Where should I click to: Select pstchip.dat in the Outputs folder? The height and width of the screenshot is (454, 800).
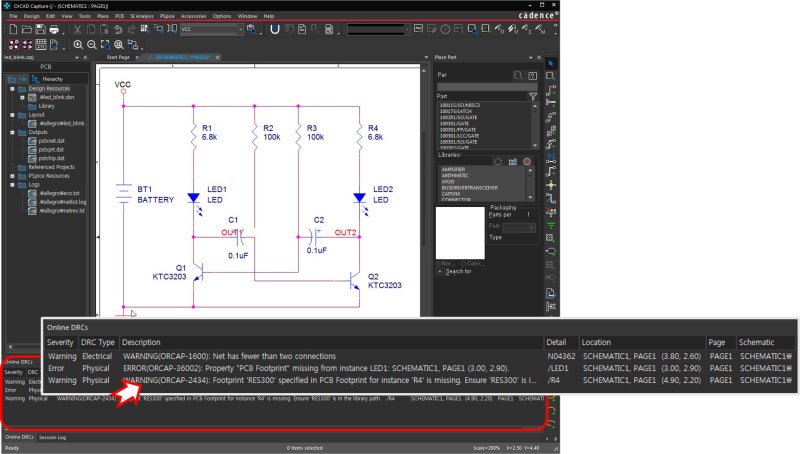click(x=52, y=158)
